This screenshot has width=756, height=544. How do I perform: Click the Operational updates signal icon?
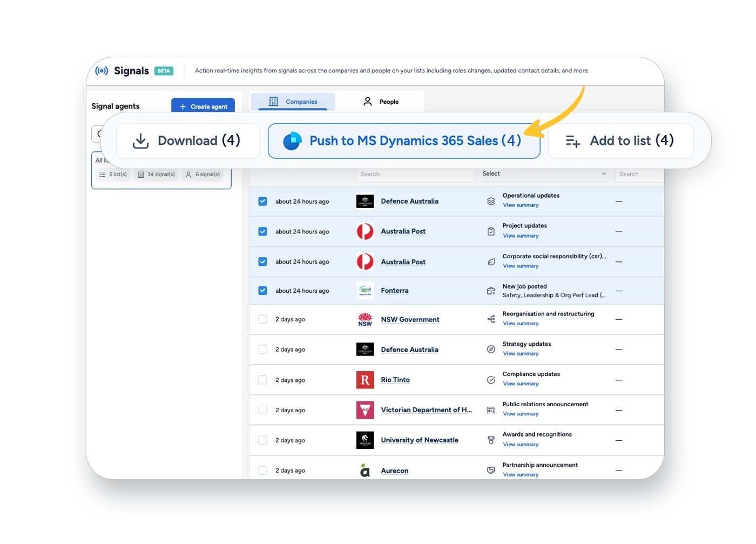(491, 201)
